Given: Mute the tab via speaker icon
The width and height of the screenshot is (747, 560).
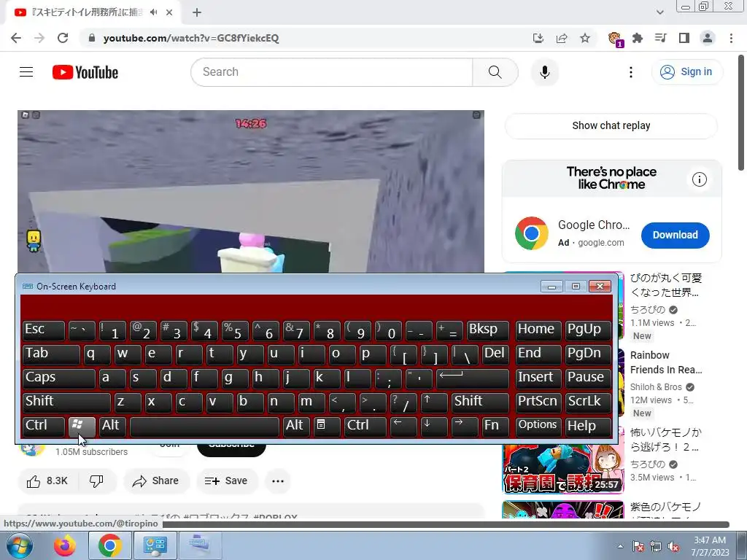Looking at the screenshot, I should [x=153, y=12].
